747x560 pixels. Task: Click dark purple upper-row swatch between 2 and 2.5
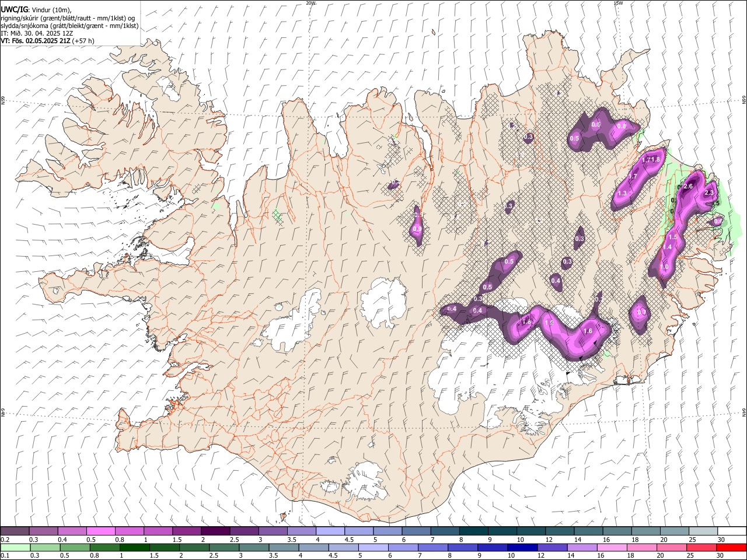tap(216, 531)
